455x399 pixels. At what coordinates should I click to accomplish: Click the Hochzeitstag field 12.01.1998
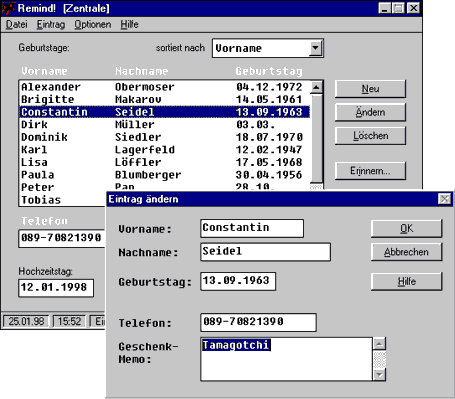(x=56, y=288)
